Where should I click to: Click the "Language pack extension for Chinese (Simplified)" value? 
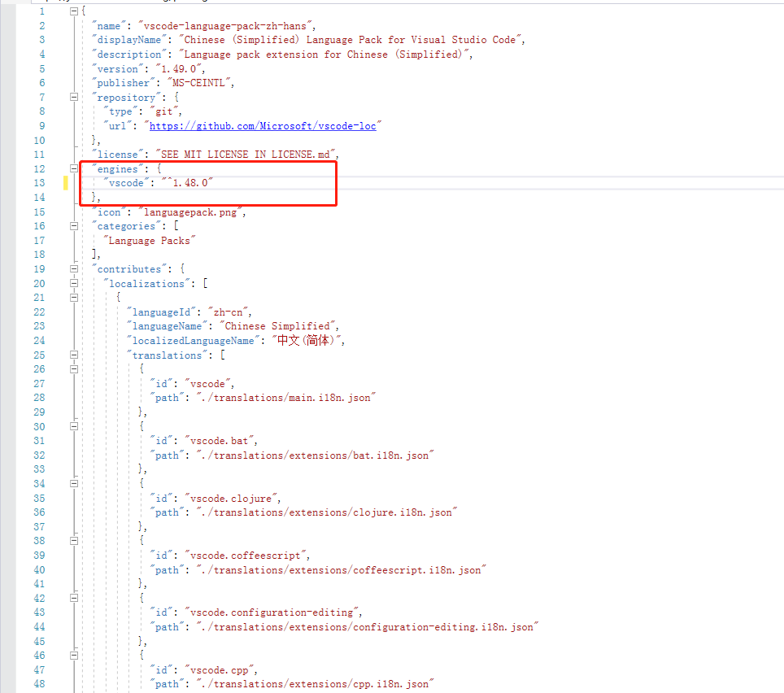(324, 54)
